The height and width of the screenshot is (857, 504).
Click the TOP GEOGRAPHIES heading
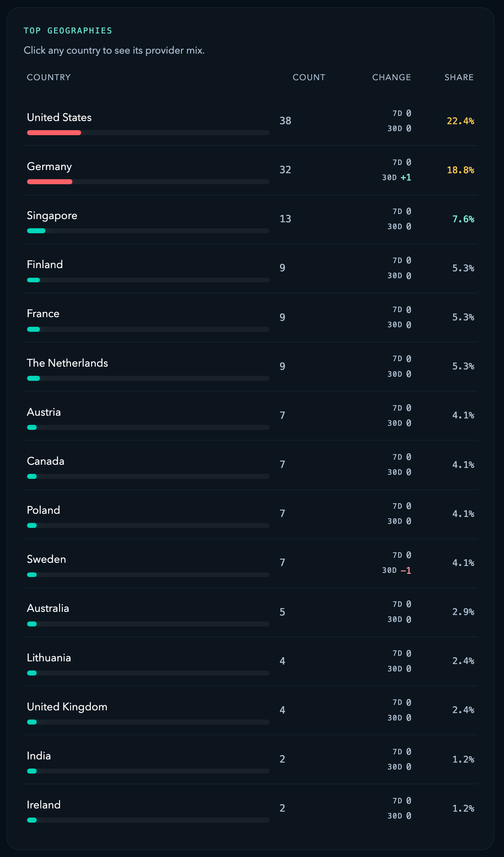68,31
